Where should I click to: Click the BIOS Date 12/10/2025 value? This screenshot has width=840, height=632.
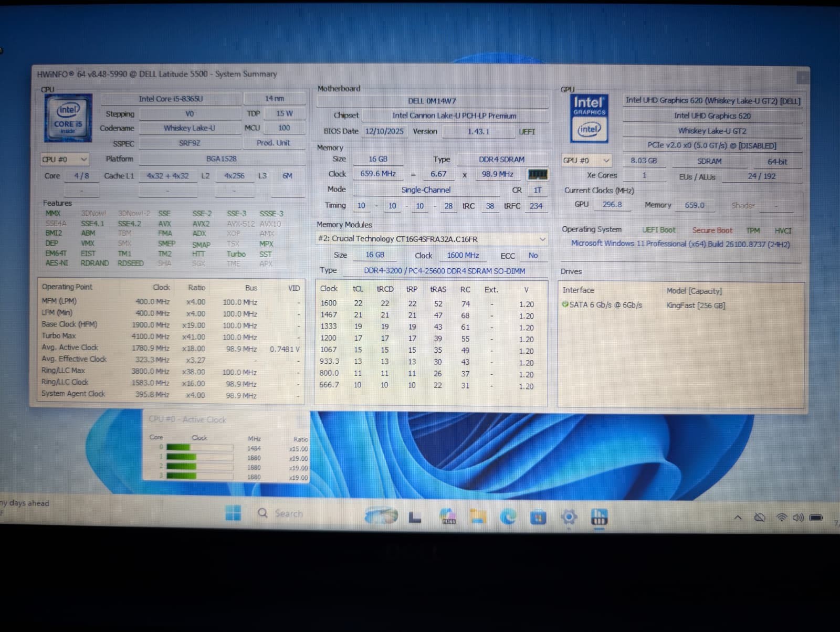tap(385, 131)
